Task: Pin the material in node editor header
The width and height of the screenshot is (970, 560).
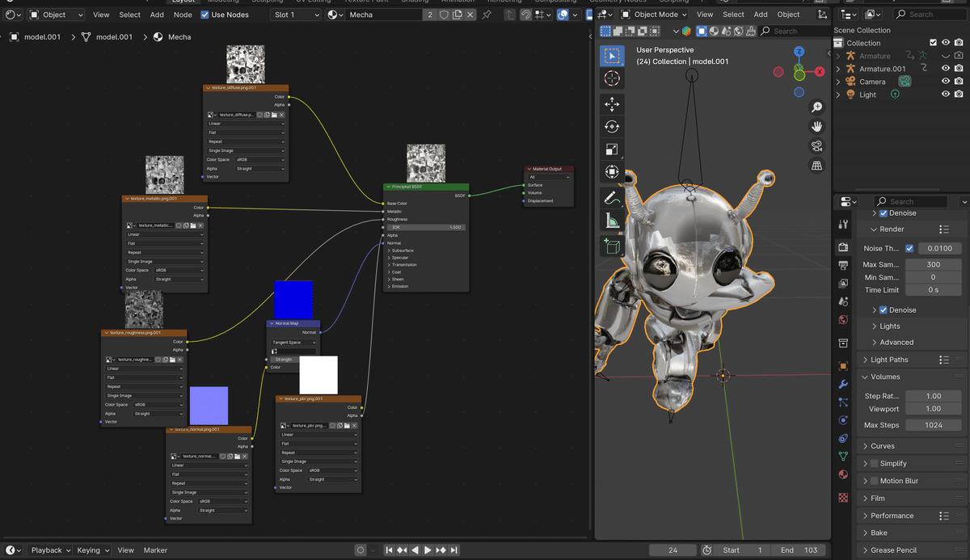Action: point(487,15)
